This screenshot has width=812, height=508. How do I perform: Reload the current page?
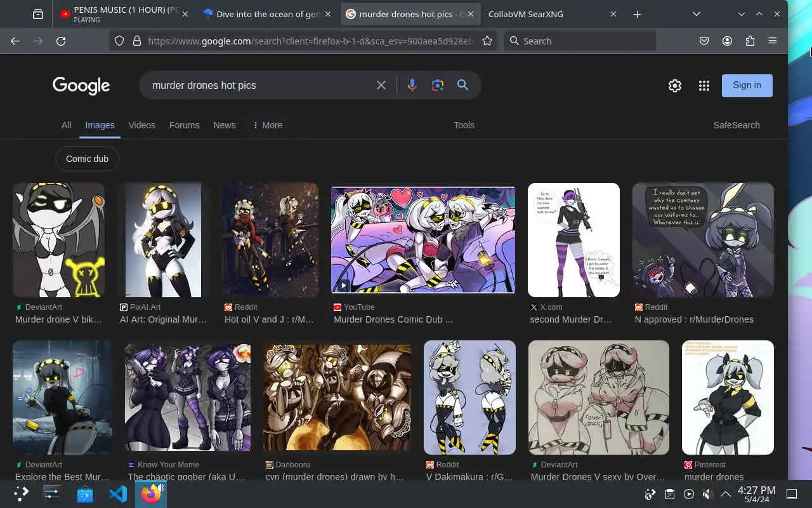point(61,41)
